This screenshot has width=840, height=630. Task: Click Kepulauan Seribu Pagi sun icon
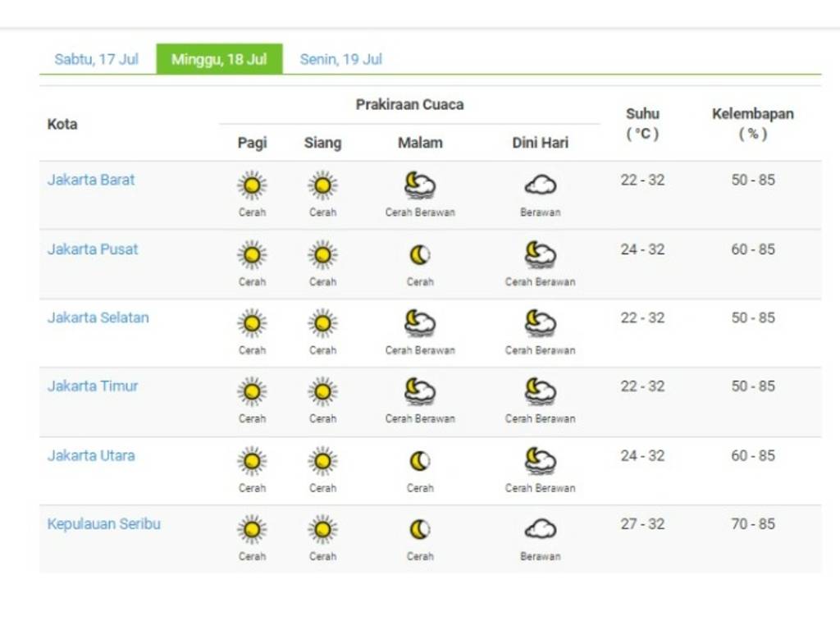(x=252, y=530)
